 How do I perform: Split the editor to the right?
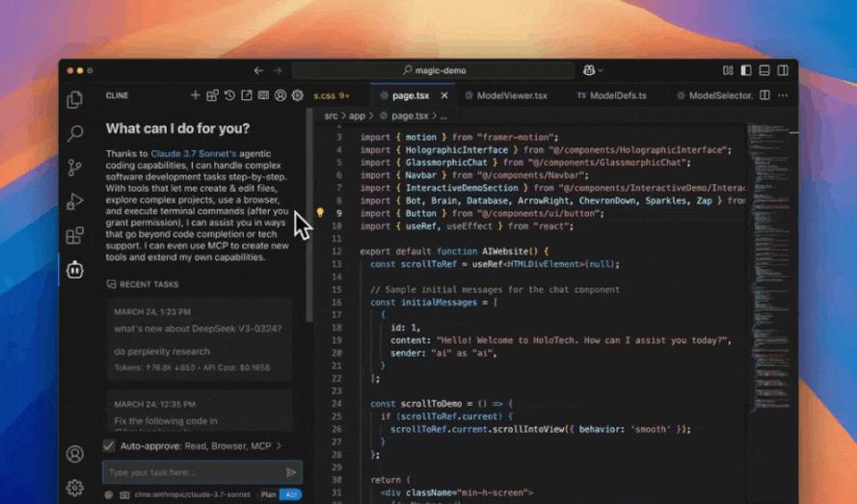[x=764, y=95]
